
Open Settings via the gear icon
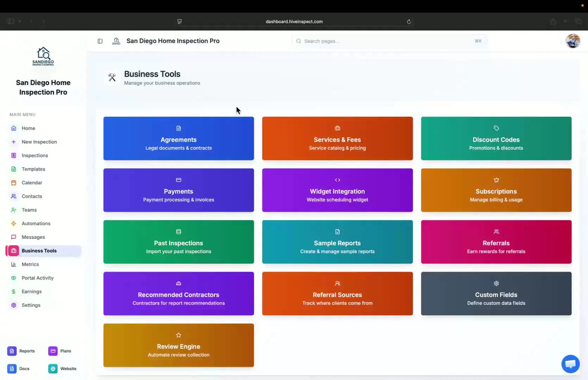tap(13, 305)
